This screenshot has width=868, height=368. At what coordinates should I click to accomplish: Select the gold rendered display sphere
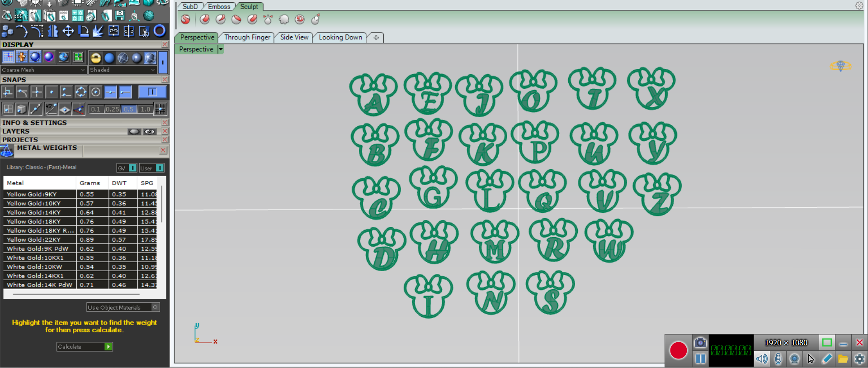(95, 57)
